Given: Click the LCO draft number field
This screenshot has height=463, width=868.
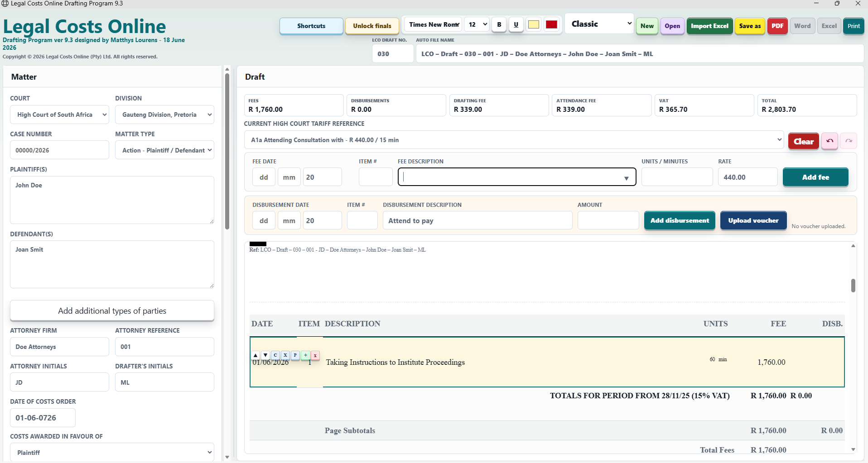Looking at the screenshot, I should (393, 53).
